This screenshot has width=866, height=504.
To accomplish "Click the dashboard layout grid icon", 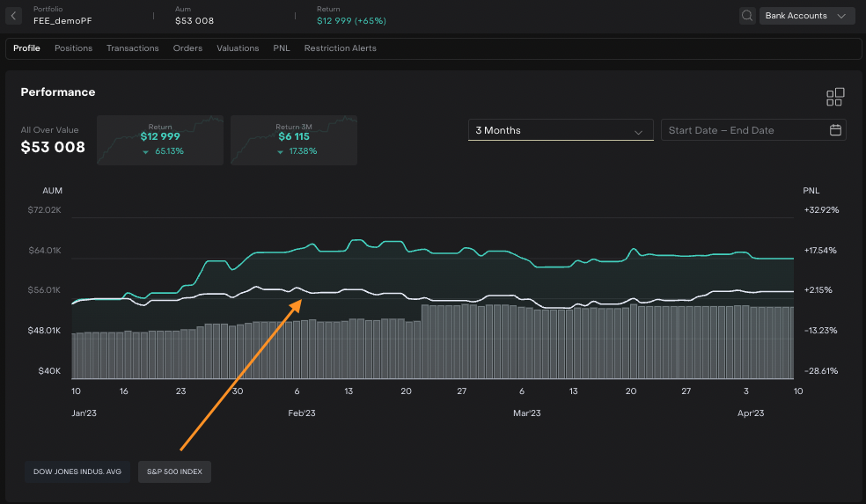I will click(834, 97).
